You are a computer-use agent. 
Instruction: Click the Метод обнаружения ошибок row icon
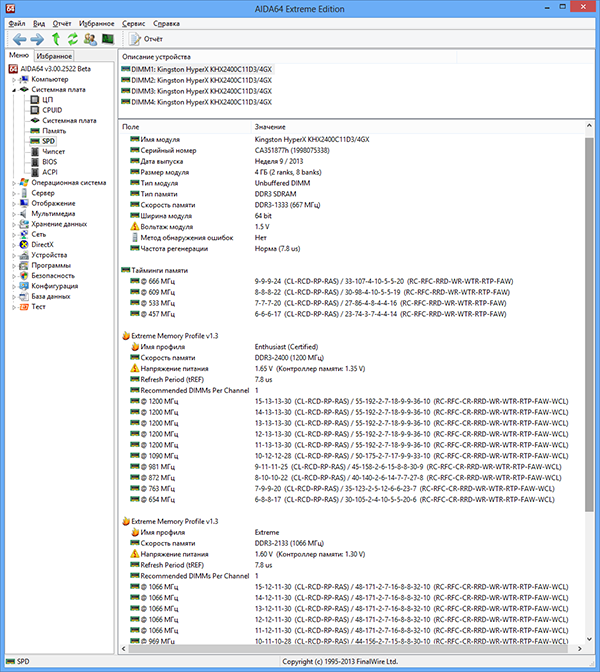(135, 237)
